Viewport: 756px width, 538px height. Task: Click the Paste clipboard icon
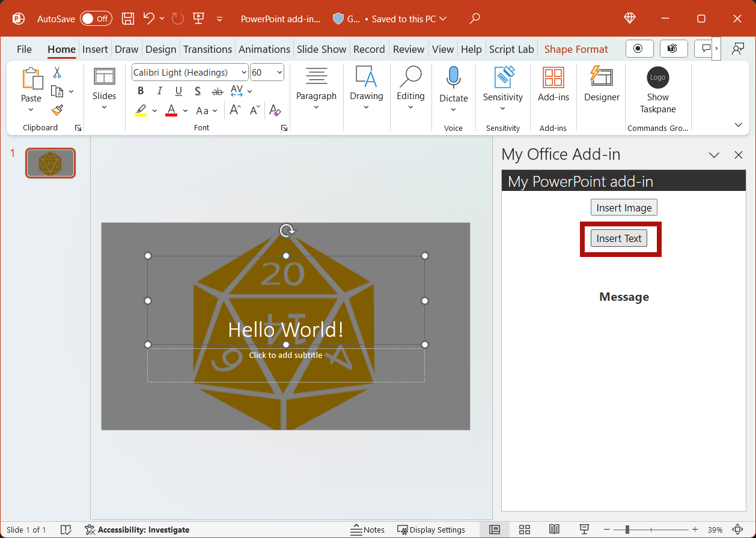[32, 79]
